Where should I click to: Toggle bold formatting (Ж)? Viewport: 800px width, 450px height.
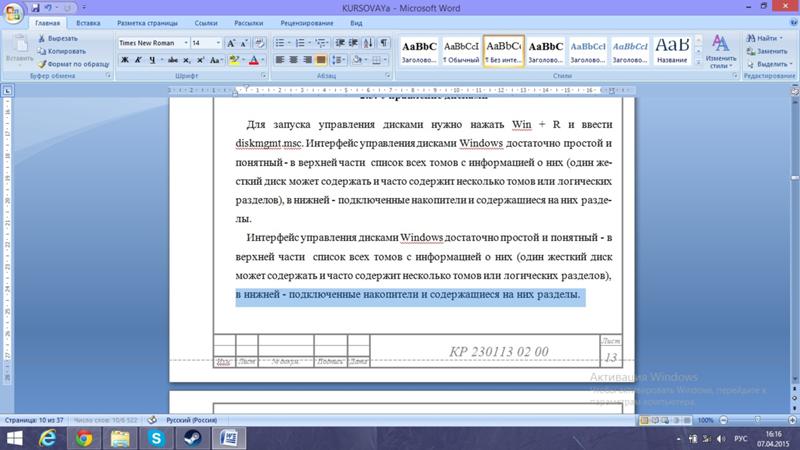click(x=125, y=60)
